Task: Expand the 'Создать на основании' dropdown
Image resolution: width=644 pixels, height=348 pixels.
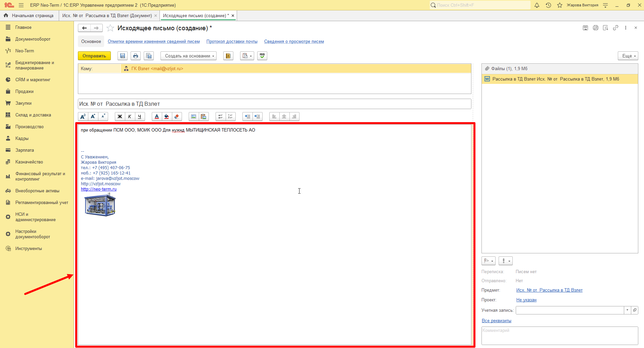Action: click(x=188, y=56)
